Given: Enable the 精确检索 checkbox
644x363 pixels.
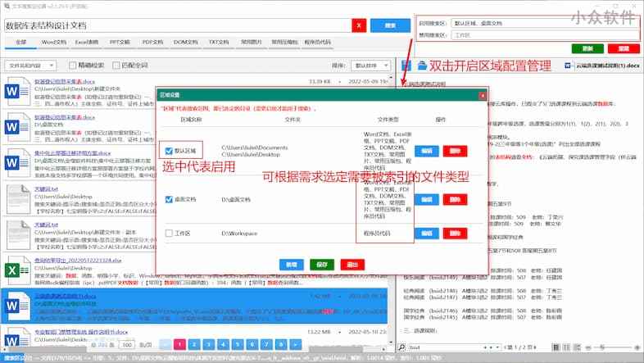Looking at the screenshot, I should click(x=72, y=64).
